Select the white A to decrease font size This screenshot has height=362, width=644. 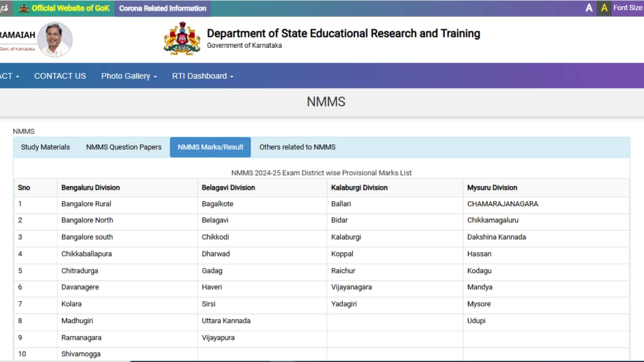pyautogui.click(x=589, y=8)
